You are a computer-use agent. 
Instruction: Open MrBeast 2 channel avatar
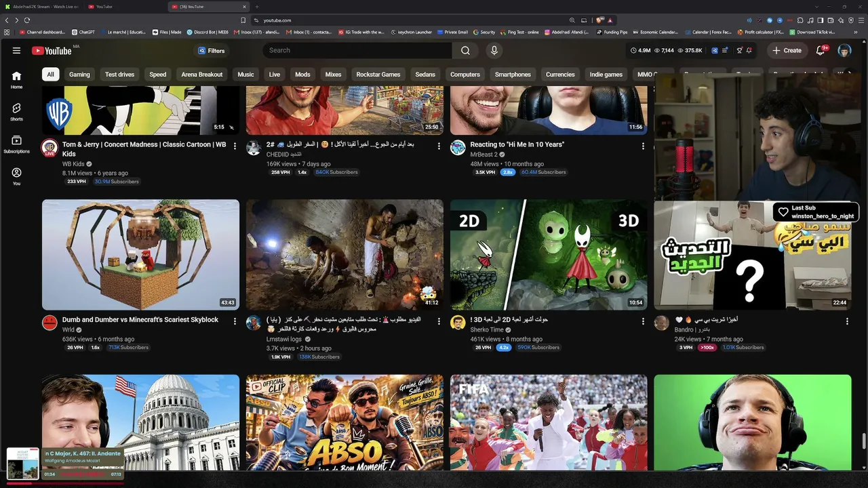pyautogui.click(x=458, y=148)
